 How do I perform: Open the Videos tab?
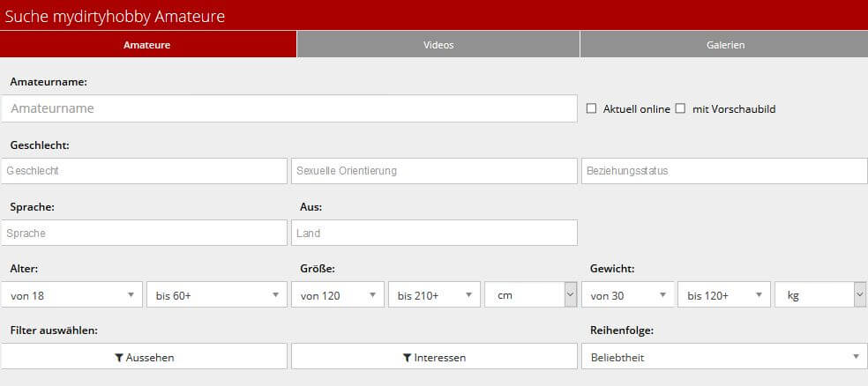tap(438, 44)
